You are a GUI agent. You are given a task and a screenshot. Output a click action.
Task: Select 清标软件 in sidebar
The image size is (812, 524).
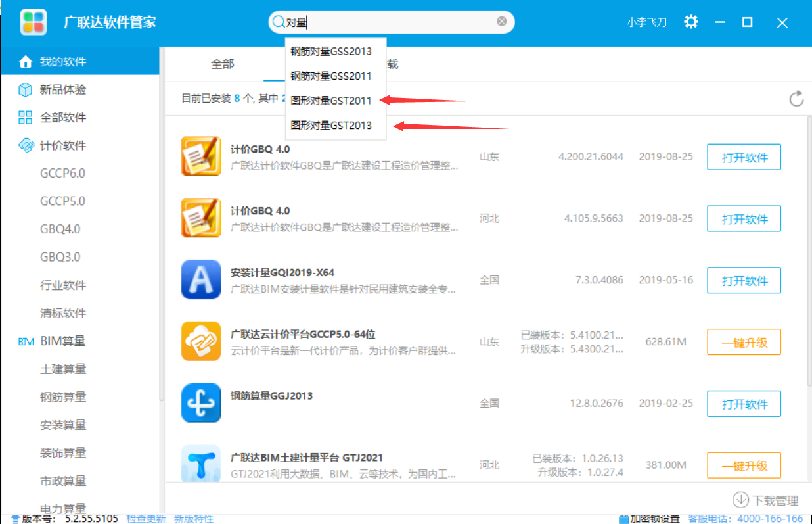point(63,313)
